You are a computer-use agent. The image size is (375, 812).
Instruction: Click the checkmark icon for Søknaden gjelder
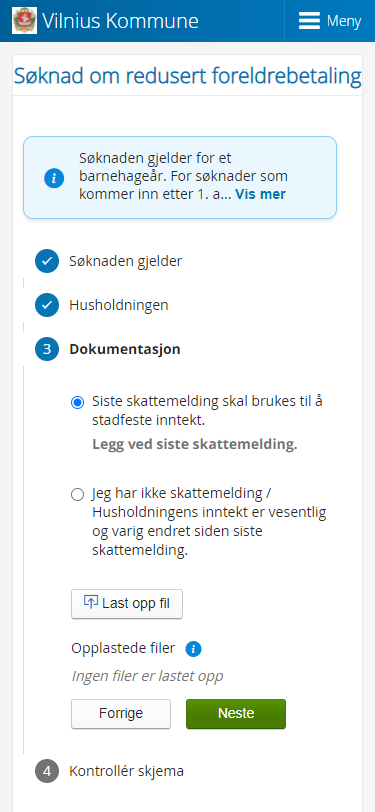47,261
